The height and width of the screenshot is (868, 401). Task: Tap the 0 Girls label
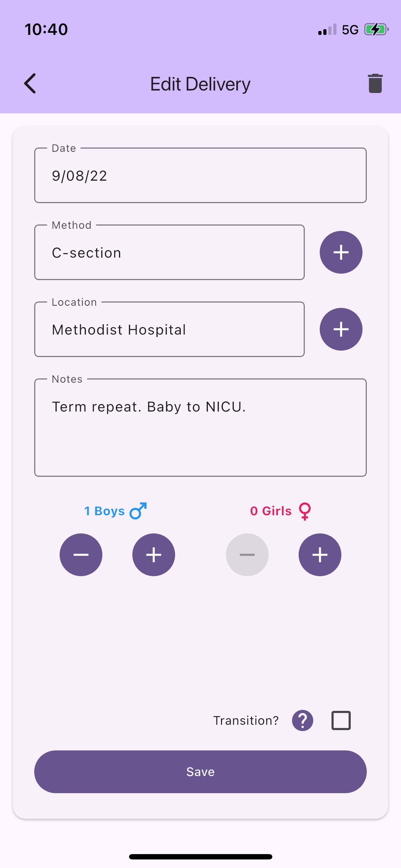click(x=271, y=511)
